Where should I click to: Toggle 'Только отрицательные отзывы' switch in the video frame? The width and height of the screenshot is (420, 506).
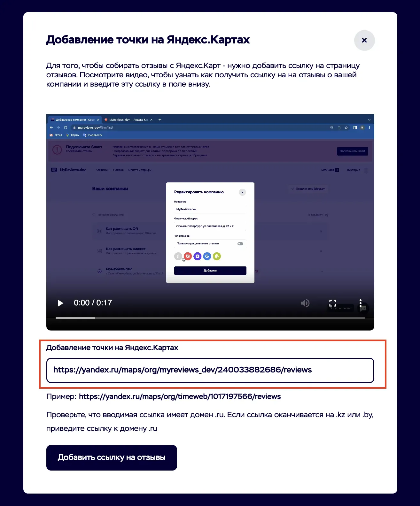click(x=240, y=244)
